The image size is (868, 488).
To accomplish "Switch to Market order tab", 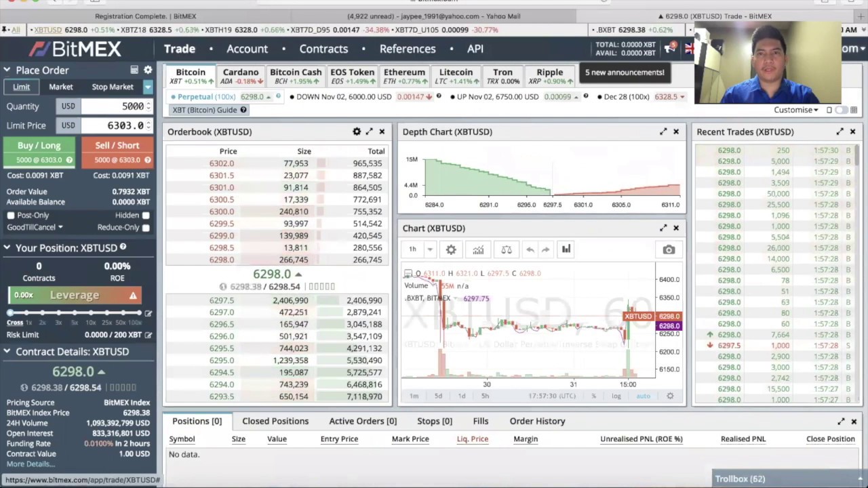I will click(60, 87).
